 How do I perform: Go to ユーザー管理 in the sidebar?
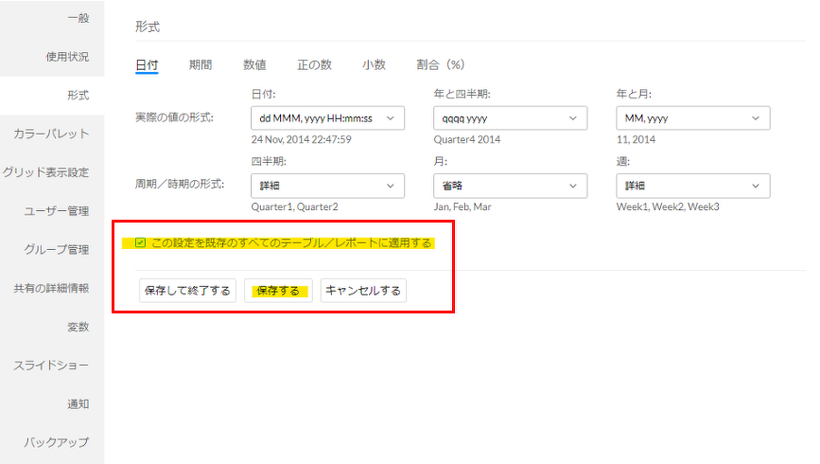coord(57,211)
